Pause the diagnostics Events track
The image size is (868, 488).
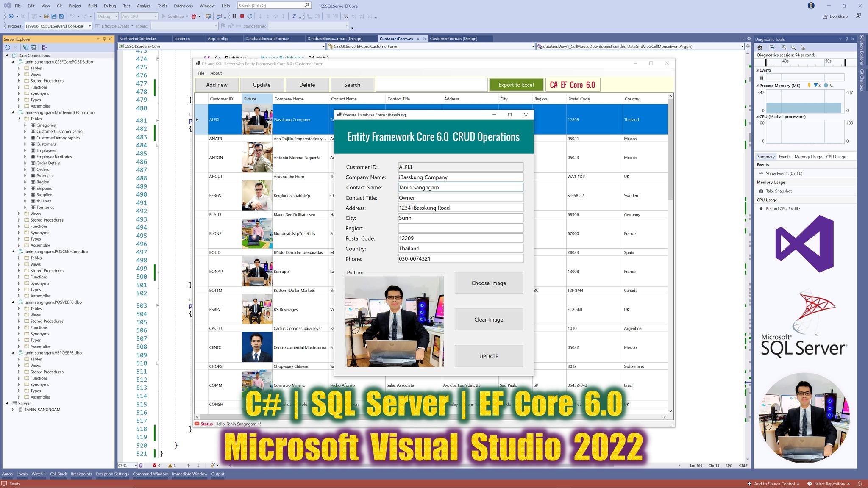click(x=762, y=78)
